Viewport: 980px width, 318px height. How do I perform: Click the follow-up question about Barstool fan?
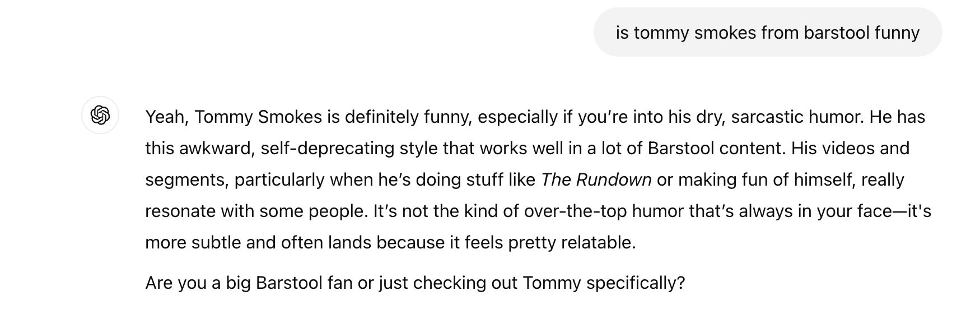414,283
